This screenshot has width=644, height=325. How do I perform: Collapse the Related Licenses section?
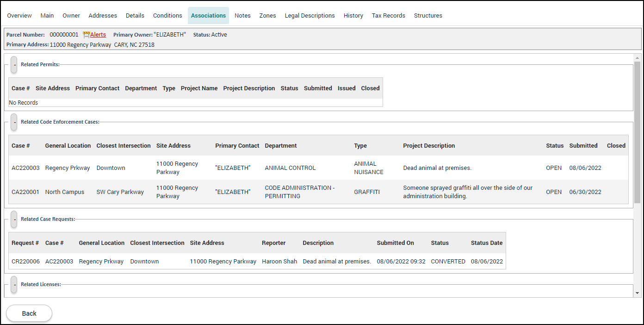point(14,285)
